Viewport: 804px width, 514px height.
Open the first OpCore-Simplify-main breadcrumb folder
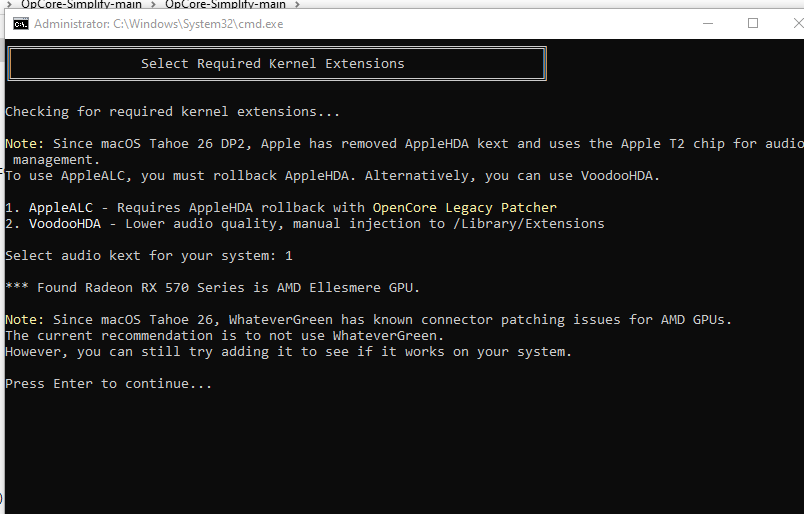(81, 4)
